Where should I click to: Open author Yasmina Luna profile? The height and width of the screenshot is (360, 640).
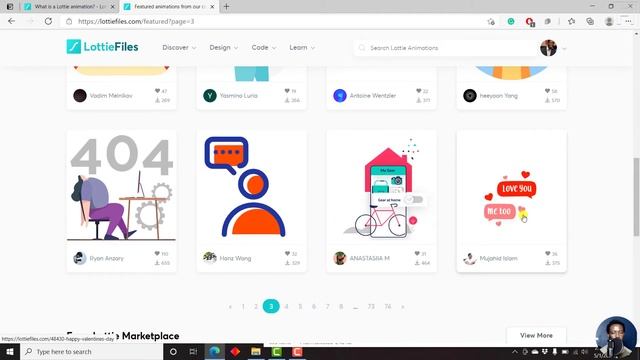tap(239, 96)
